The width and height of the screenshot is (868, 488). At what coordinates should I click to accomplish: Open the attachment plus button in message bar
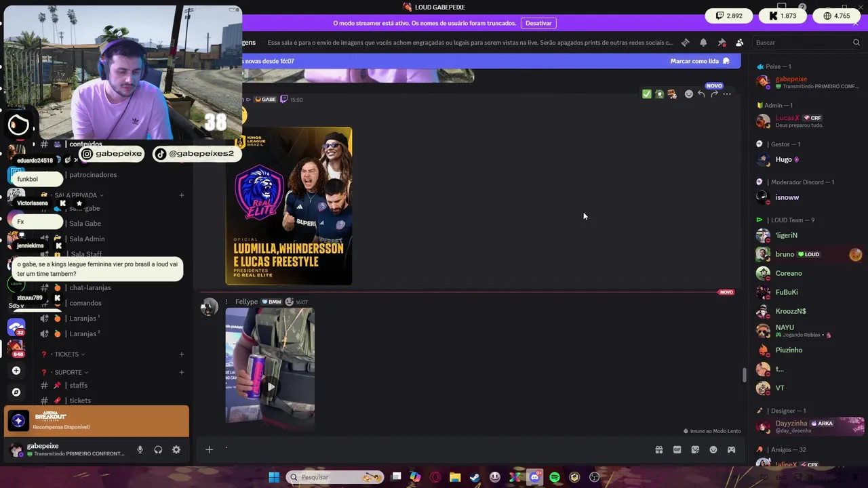coord(209,449)
